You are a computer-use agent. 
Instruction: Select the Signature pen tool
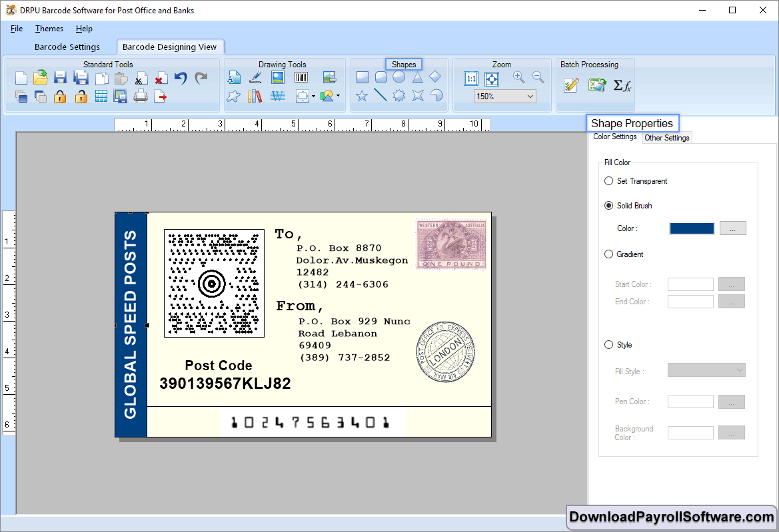[x=255, y=77]
